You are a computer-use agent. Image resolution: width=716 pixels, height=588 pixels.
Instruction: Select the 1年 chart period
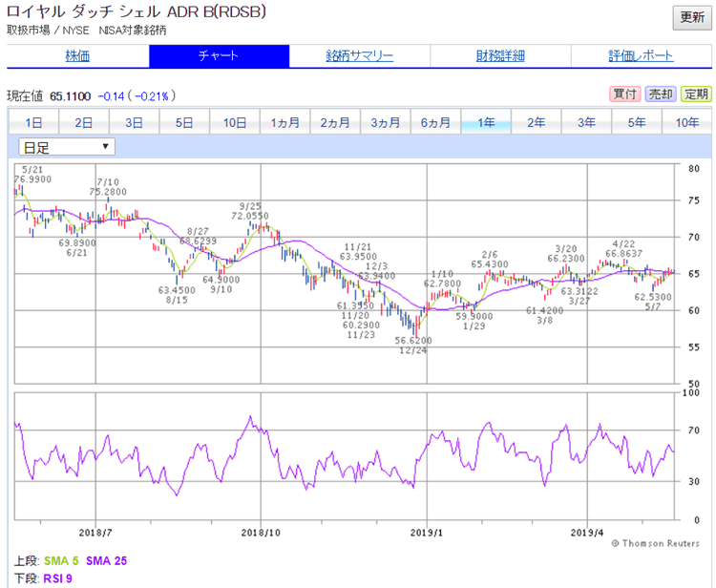[x=486, y=122]
